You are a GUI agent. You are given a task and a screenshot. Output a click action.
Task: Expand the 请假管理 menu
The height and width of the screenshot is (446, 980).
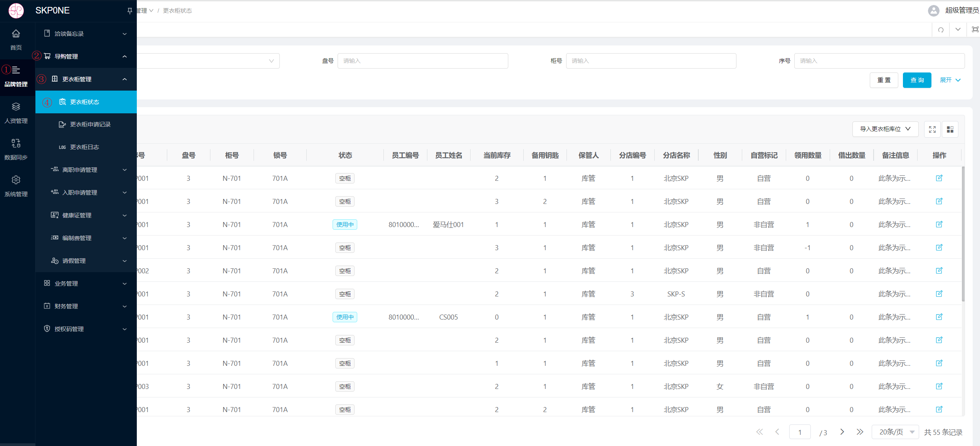coord(86,261)
